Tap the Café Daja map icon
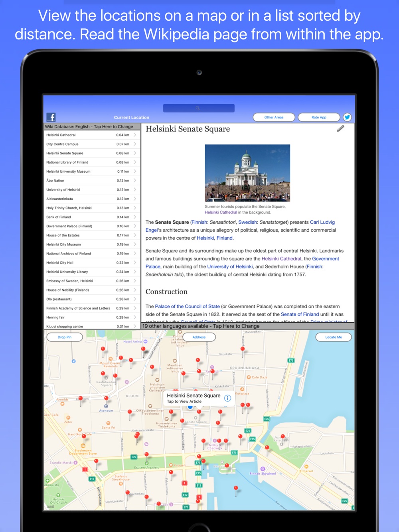Viewport: 399px width, 532px height. click(249, 377)
